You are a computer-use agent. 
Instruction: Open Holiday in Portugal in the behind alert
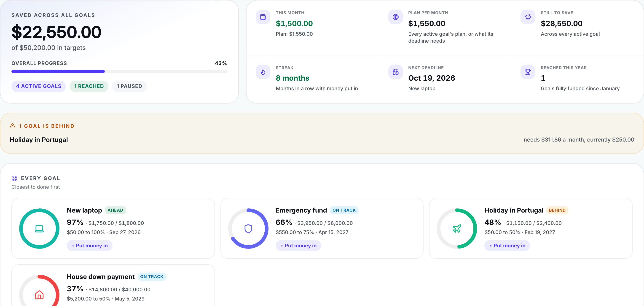[39, 140]
